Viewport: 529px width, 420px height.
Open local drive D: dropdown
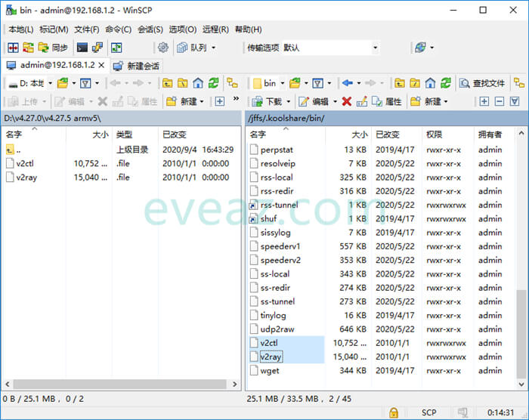[51, 83]
